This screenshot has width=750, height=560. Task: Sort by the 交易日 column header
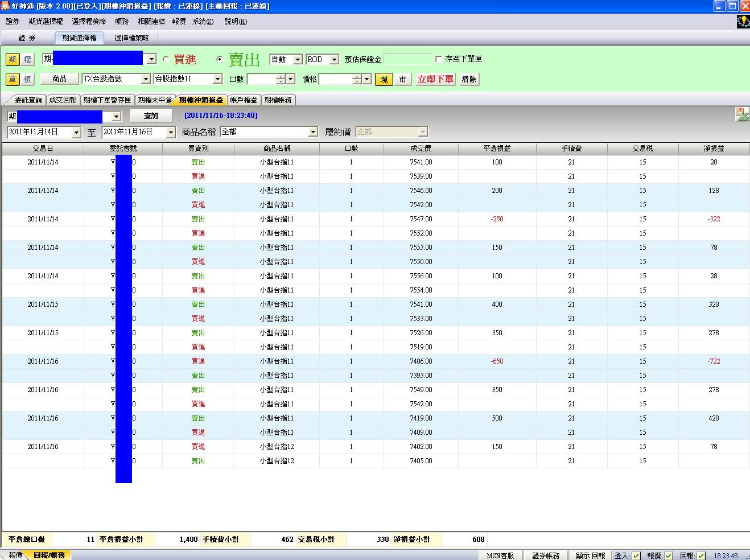43,148
